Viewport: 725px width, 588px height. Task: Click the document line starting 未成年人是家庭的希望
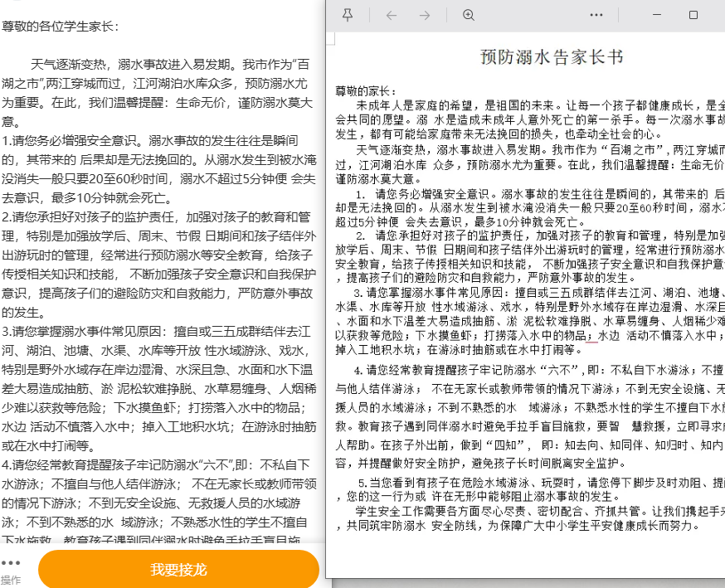tap(540, 105)
